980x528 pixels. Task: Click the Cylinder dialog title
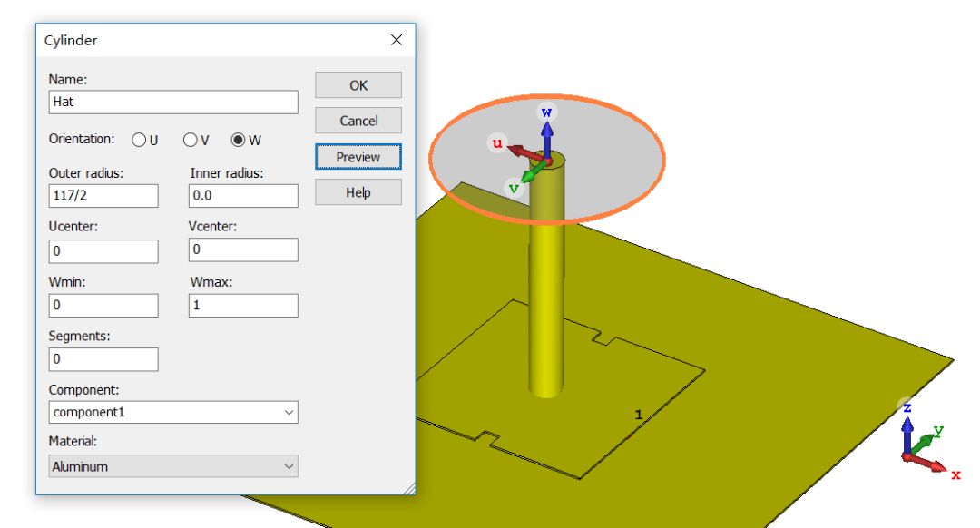coord(71,40)
